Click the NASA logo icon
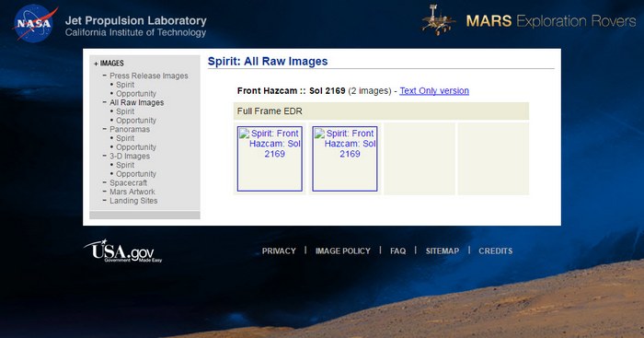The width and height of the screenshot is (644, 338). 35,23
